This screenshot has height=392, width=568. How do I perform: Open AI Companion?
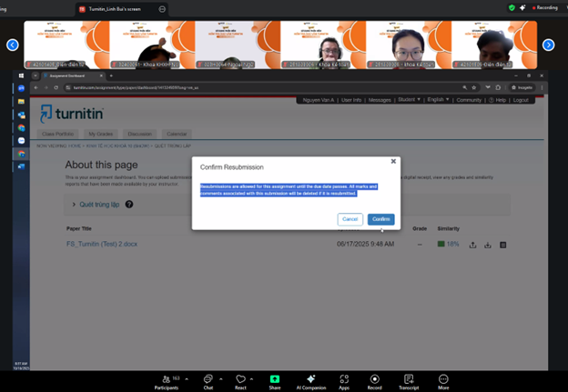click(310, 377)
